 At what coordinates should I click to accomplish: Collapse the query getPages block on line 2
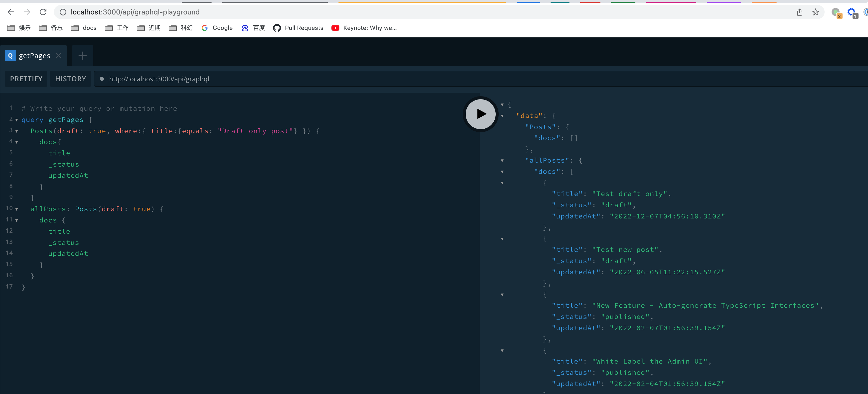coord(16,120)
